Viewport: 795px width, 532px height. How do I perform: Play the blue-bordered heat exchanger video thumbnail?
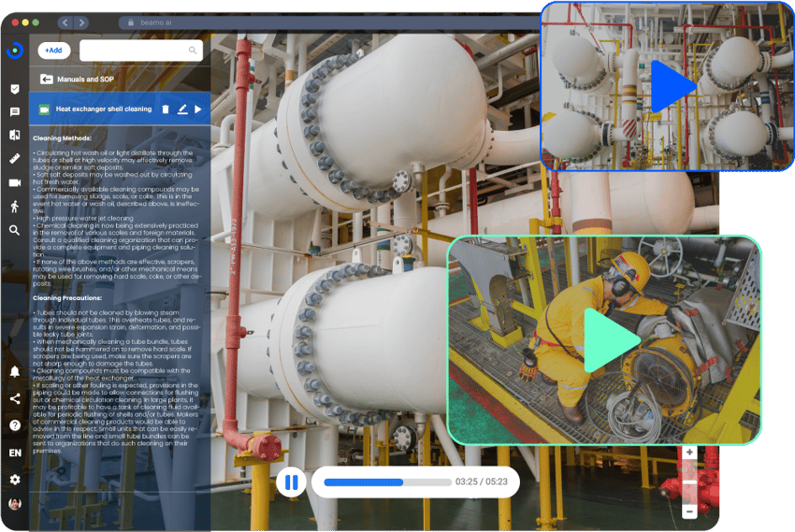point(672,86)
